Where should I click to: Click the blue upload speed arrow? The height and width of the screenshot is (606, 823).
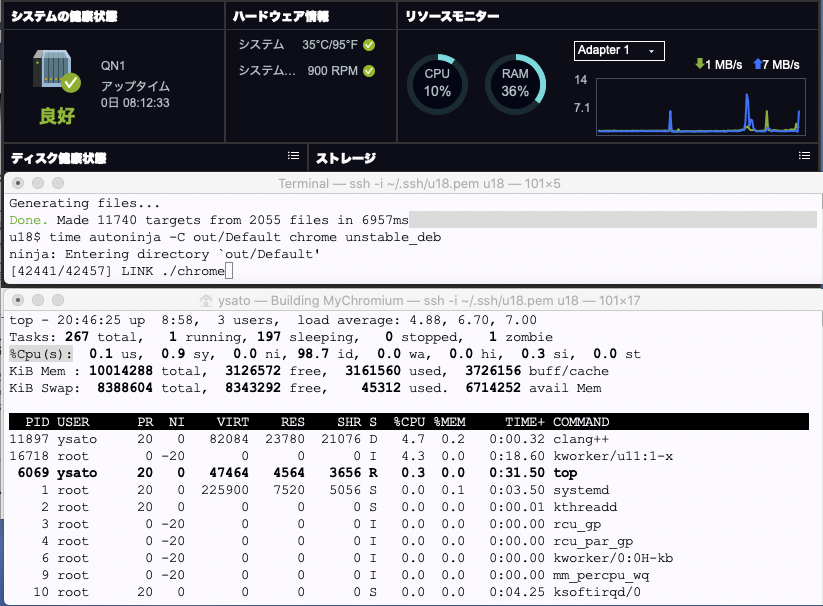tap(755, 65)
